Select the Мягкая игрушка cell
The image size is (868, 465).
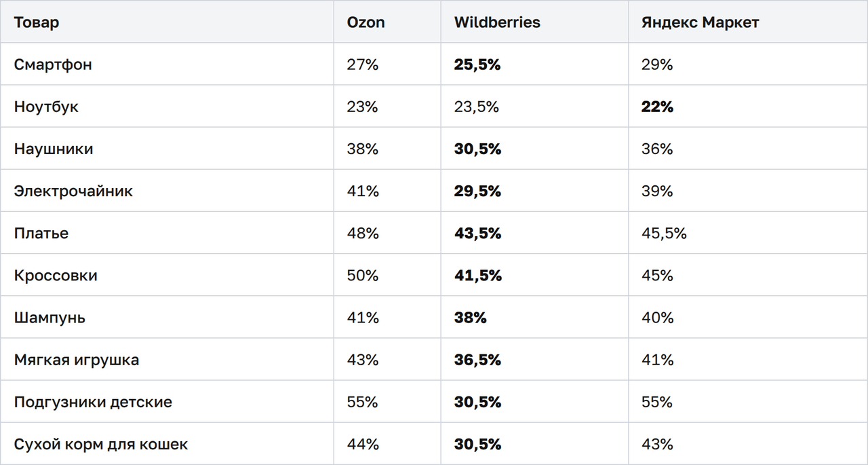click(77, 359)
